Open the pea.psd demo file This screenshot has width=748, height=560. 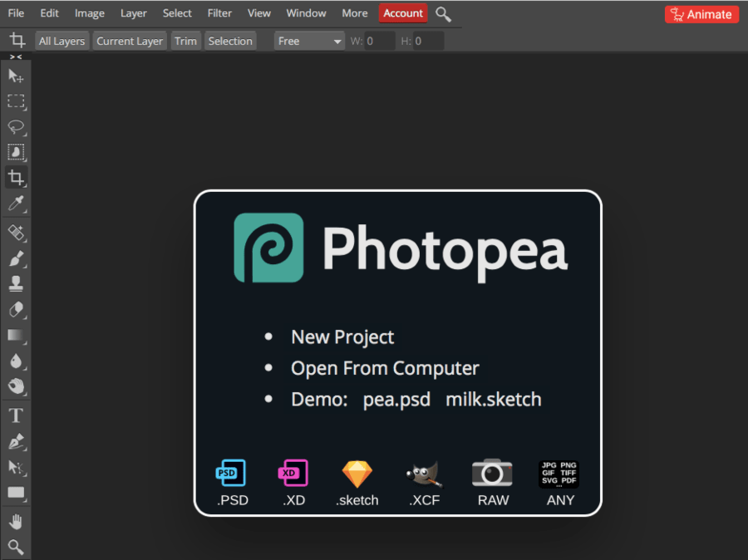[x=396, y=399]
